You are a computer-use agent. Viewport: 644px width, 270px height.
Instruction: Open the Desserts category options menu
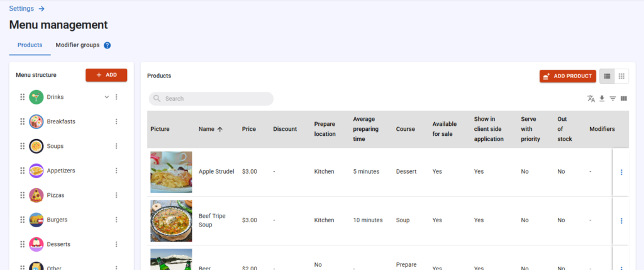[x=116, y=244]
